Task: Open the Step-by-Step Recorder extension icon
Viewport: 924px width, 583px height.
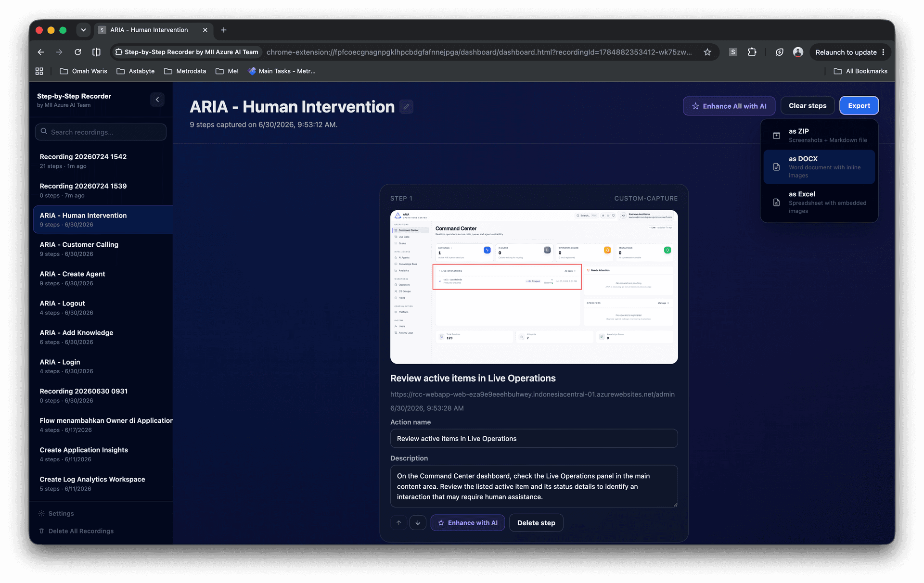Action: (733, 52)
